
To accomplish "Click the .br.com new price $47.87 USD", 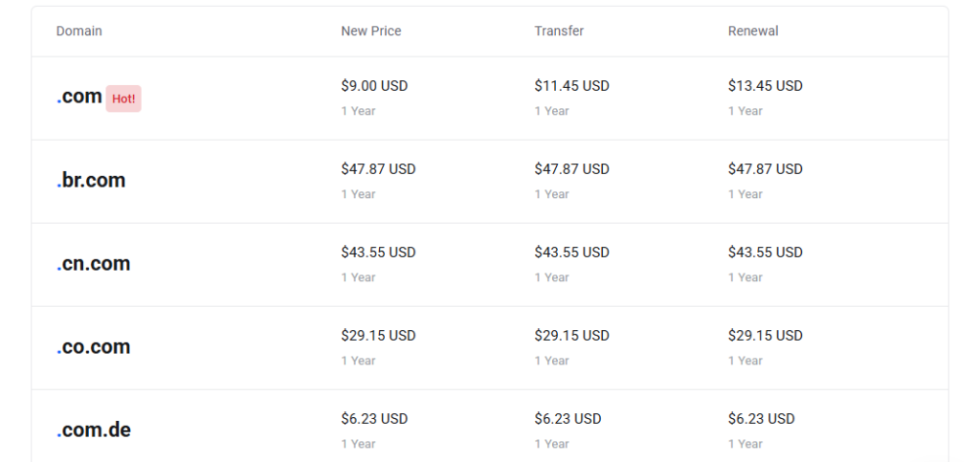I will click(x=378, y=169).
